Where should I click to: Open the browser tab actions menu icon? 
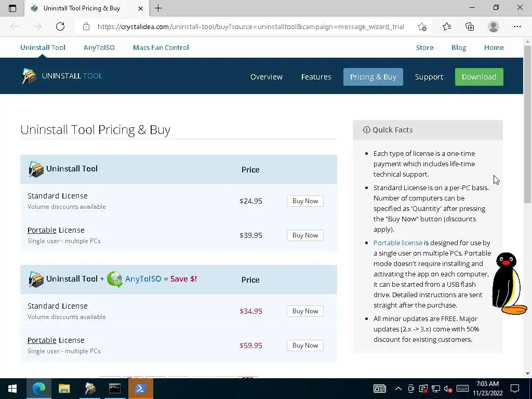pyautogui.click(x=12, y=8)
